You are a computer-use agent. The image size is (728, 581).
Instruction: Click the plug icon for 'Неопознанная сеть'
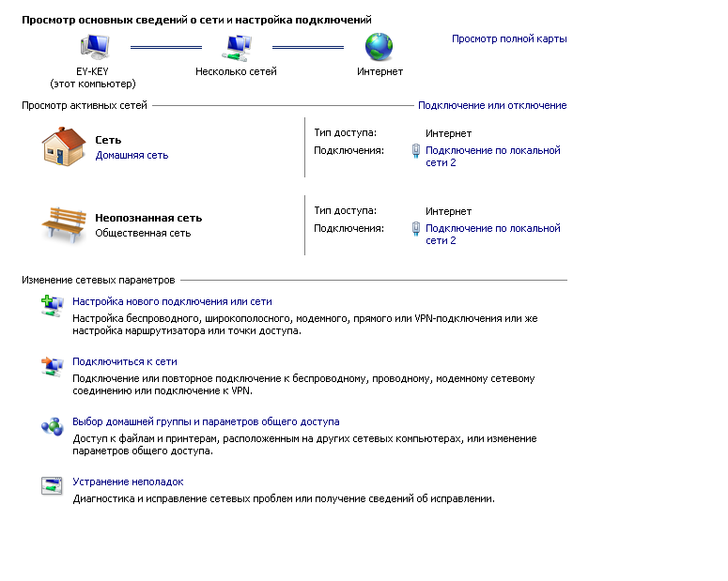(416, 229)
